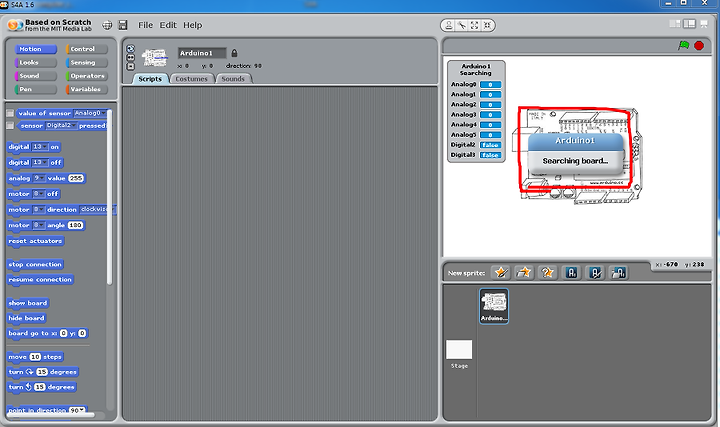Select the delete scissors tool
The image size is (720, 427).
[x=461, y=25]
